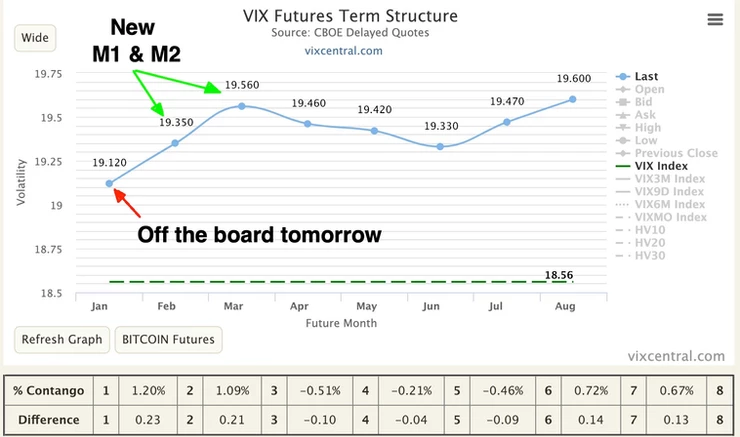Show the VIX9D Index line
This screenshot has width=740, height=437.
669,192
